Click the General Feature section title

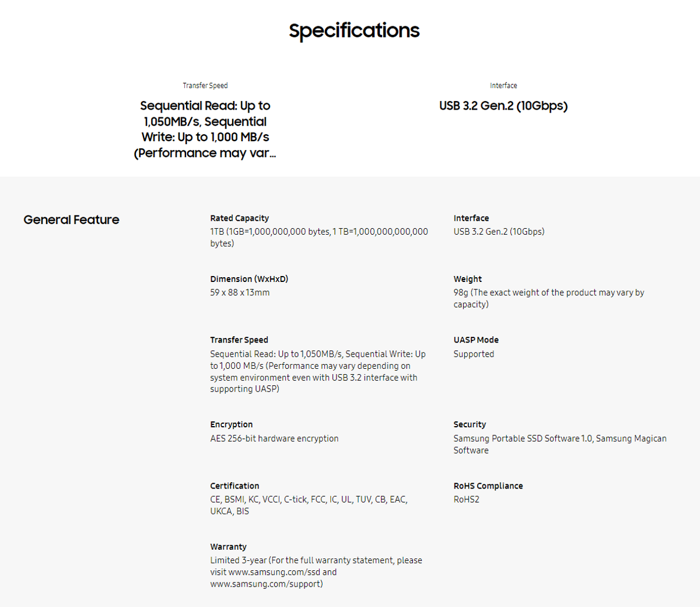point(71,219)
